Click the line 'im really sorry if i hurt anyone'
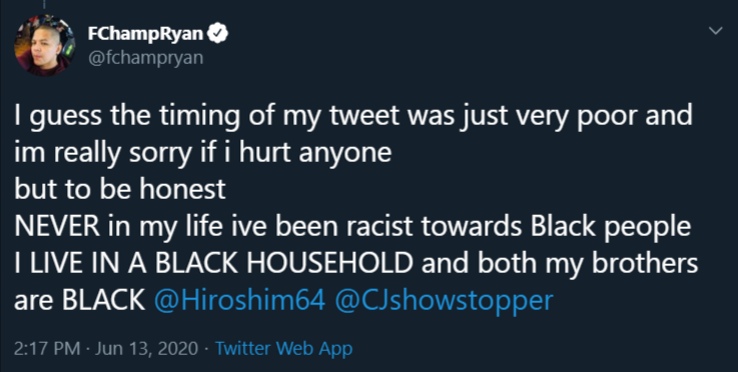Screen dimensions: 738x372 pos(203,154)
